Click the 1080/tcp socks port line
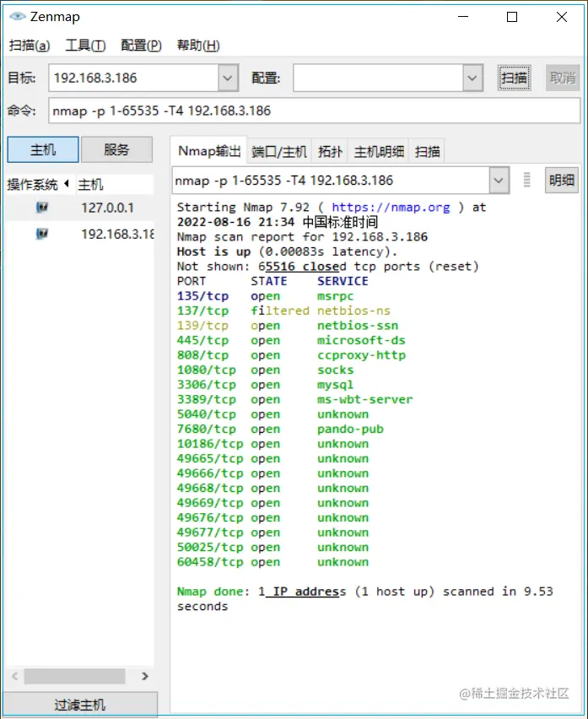This screenshot has height=719, width=588. (x=266, y=370)
